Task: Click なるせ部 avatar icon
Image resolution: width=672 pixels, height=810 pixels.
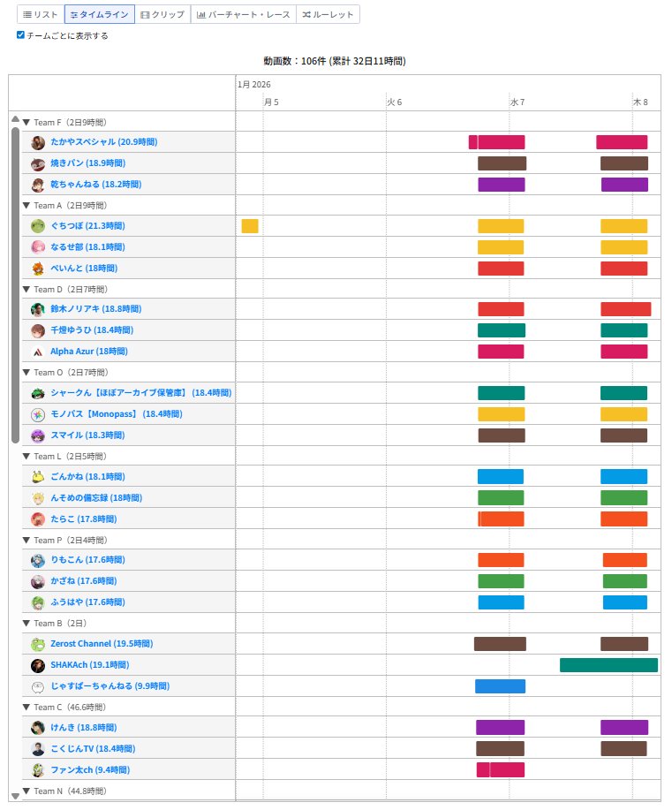Action: point(38,247)
